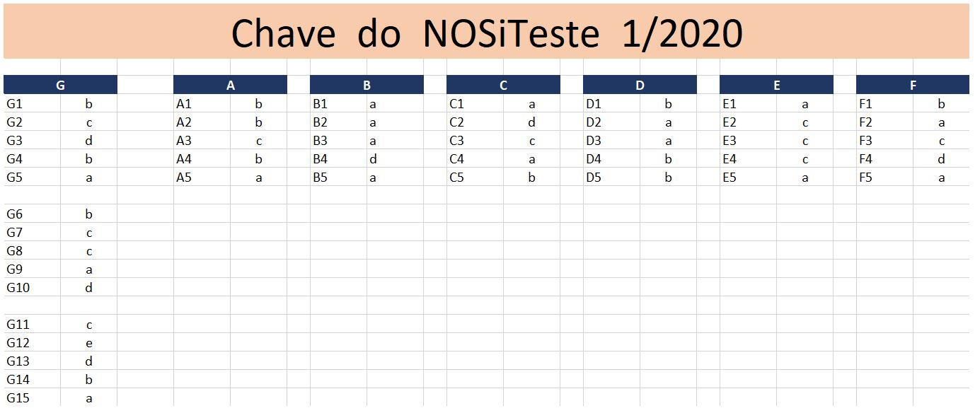Click the dark blue 'F' header cell
The image size is (980, 413).
913,85
